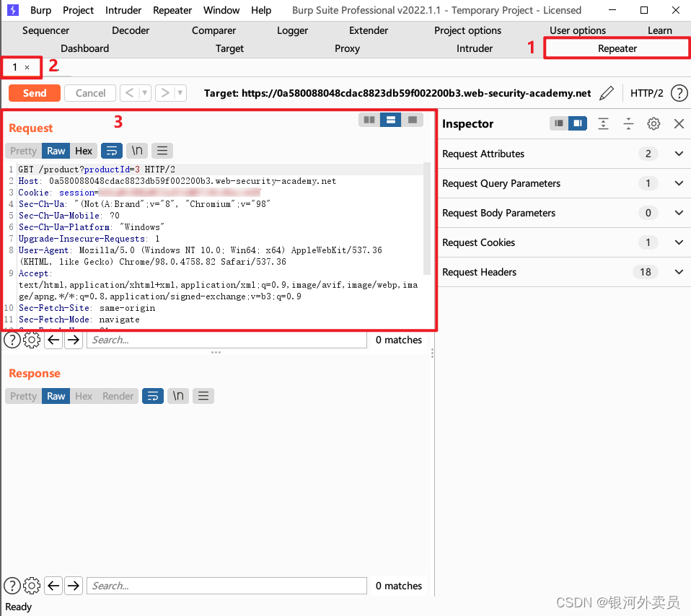Switch to top-bottom request/response layout
The image size is (691, 616).
tap(390, 120)
